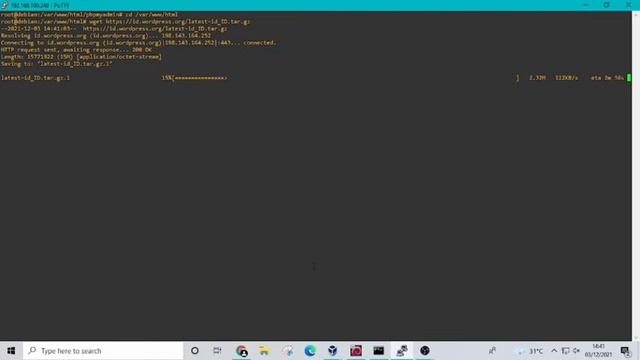Click the 'Type here to search' box
This screenshot has height=360, width=640.
(x=103, y=351)
